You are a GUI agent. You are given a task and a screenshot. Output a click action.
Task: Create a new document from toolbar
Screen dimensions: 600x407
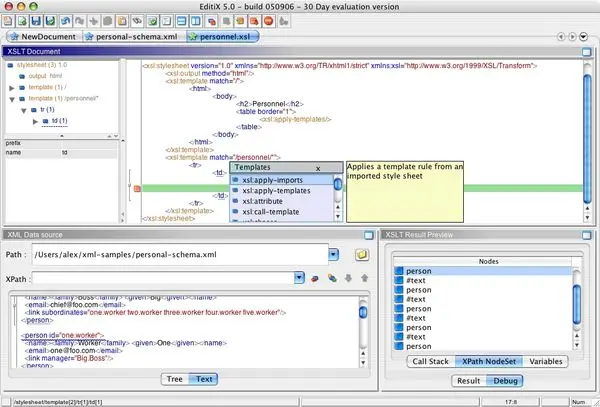pyautogui.click(x=8, y=21)
